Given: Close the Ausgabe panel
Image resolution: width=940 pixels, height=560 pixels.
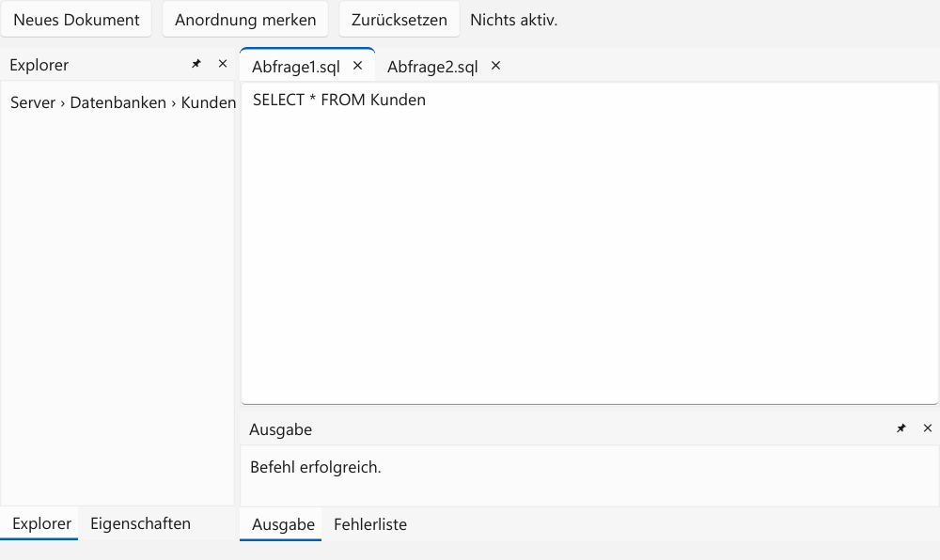Looking at the screenshot, I should tap(928, 428).
